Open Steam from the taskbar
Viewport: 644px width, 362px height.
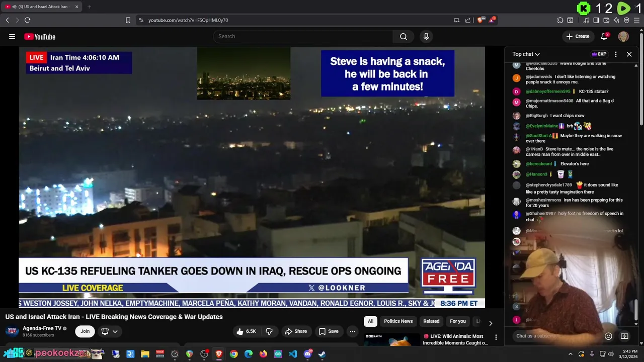click(322, 354)
